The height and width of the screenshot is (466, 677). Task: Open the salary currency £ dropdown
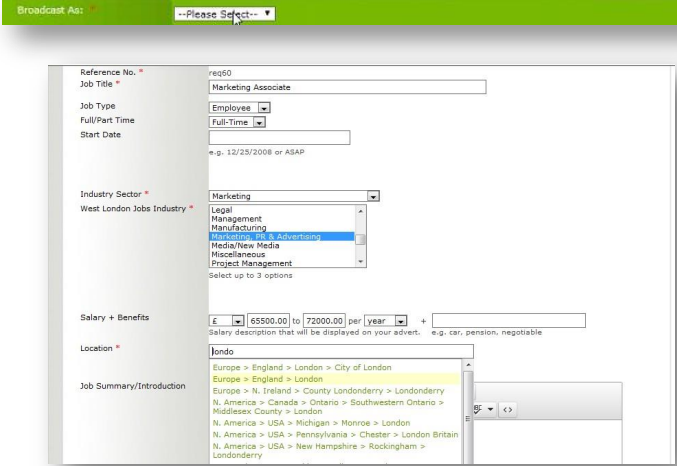[x=227, y=321]
